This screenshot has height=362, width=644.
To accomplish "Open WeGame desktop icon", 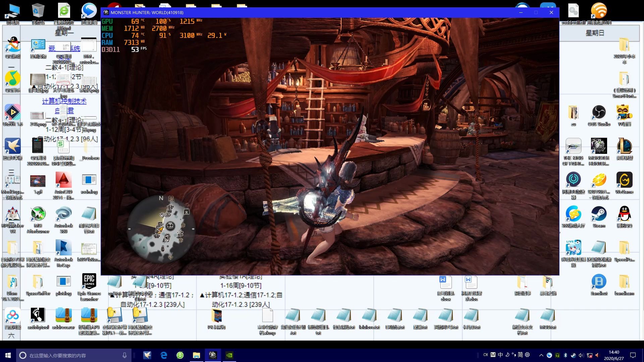I will tap(624, 181).
